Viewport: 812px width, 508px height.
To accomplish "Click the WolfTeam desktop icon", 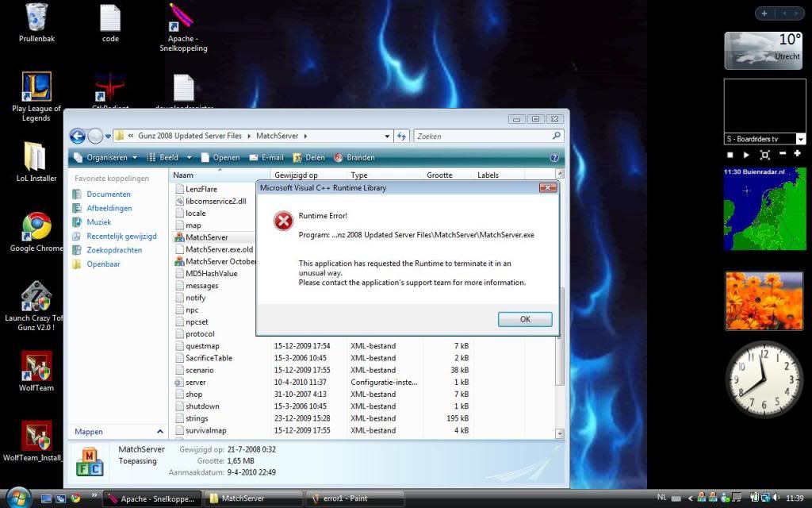I will [x=36, y=366].
